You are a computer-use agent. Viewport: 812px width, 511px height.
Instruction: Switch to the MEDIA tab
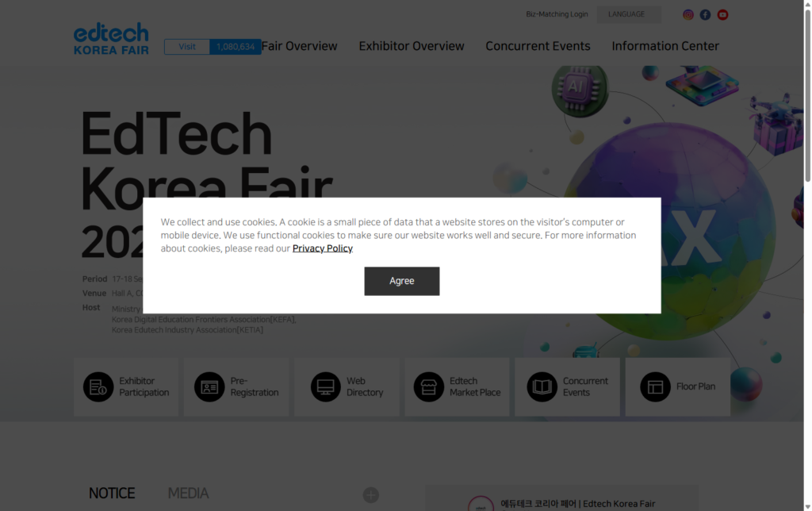pos(188,494)
